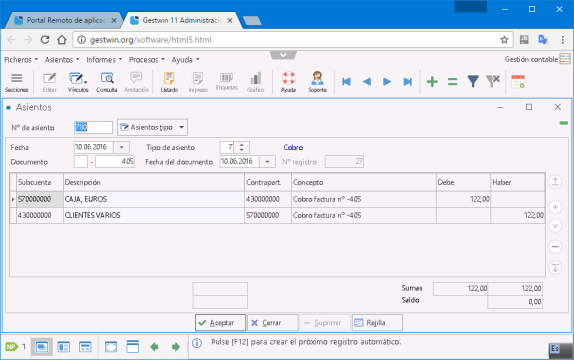The width and height of the screenshot is (574, 360).
Task: Click the Aceptar button
Action: click(220, 323)
